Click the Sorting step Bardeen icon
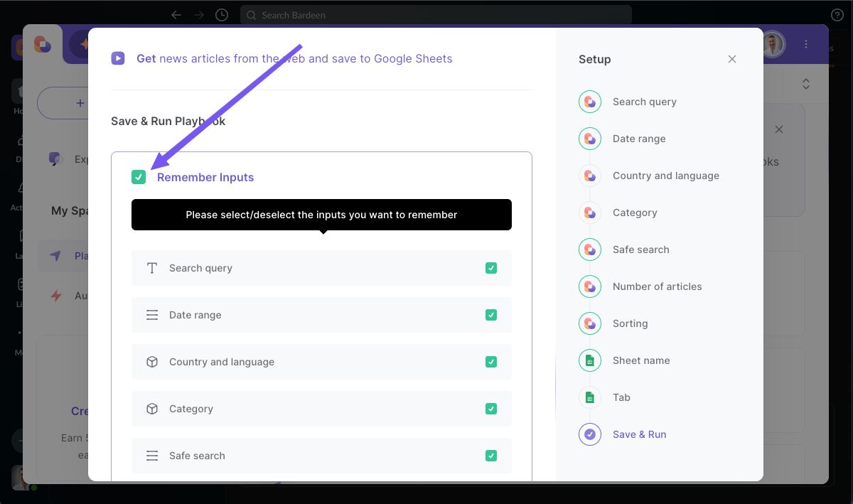Viewport: 853px width, 504px height. pos(590,323)
